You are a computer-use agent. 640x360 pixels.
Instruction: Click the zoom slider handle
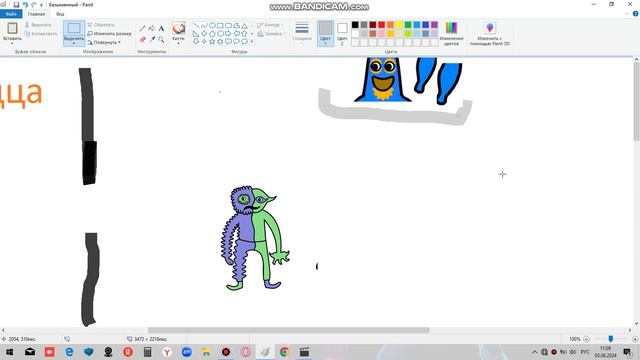coord(611,339)
